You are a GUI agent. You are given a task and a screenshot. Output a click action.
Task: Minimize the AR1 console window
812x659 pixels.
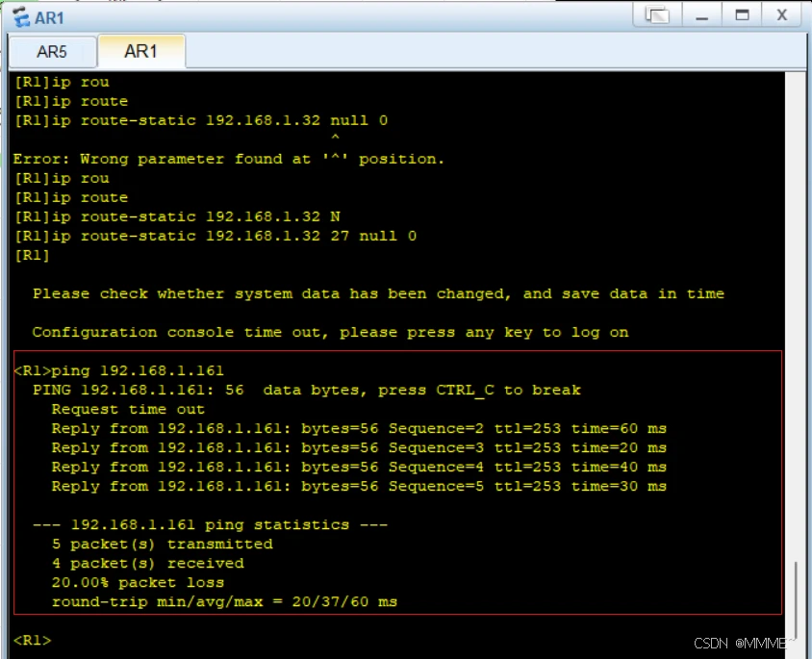[703, 15]
